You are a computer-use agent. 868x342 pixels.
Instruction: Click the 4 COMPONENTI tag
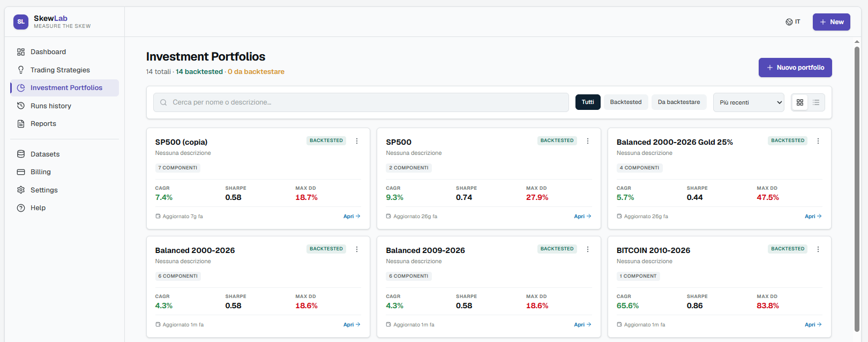pos(640,168)
